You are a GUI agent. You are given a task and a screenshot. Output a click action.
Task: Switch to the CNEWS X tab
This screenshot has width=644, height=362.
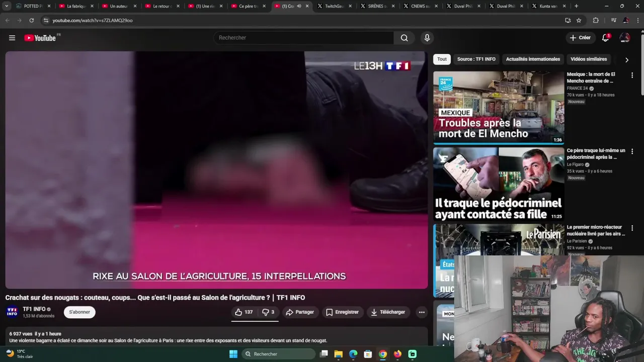[421, 6]
